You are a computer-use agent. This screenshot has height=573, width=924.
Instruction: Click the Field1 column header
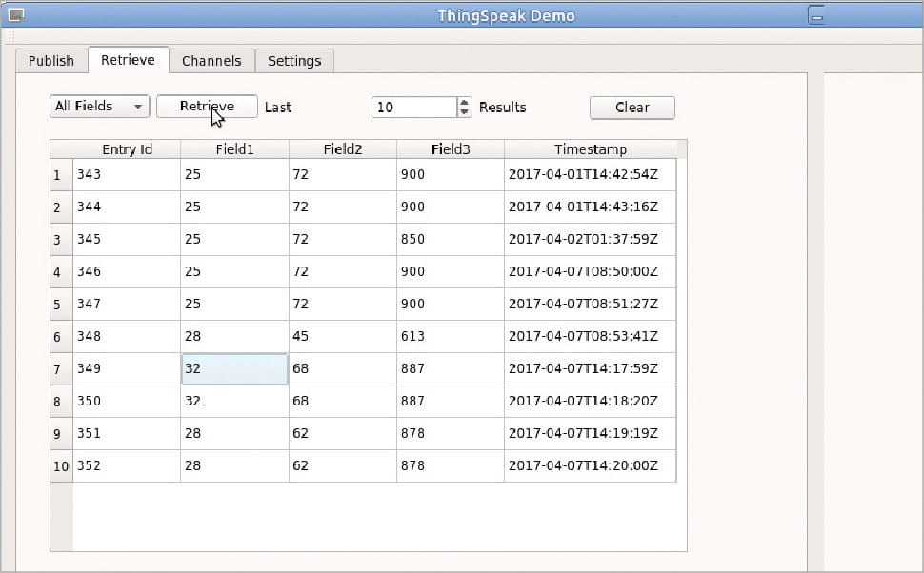234,149
